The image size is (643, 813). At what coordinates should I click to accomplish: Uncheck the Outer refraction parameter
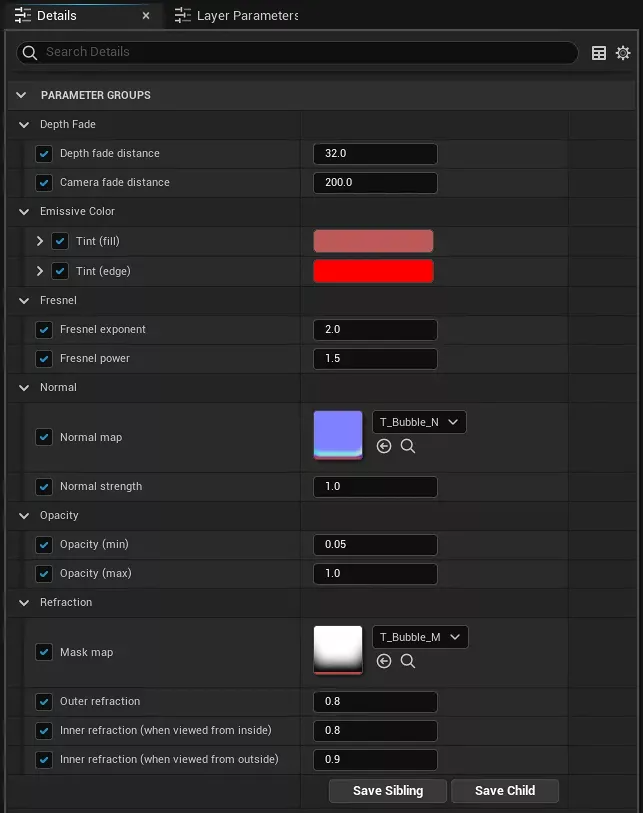point(44,702)
